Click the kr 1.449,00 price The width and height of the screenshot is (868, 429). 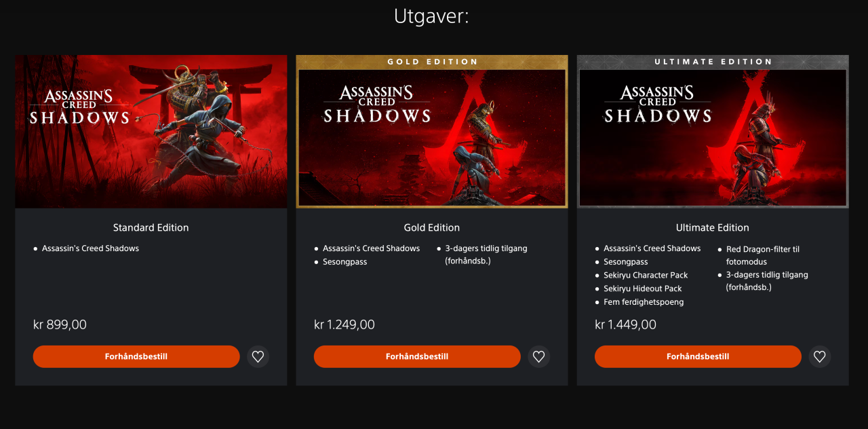coord(625,324)
